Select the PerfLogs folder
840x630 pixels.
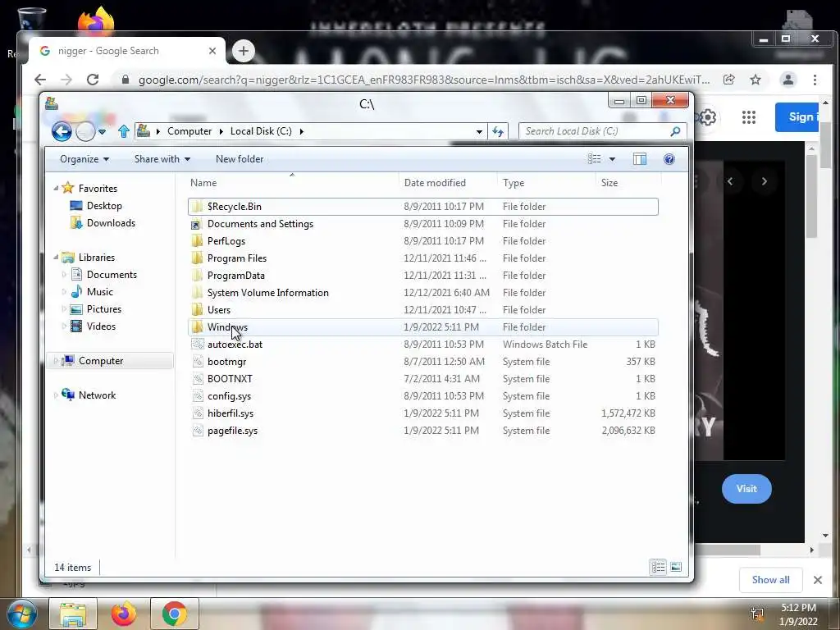[x=422, y=241]
